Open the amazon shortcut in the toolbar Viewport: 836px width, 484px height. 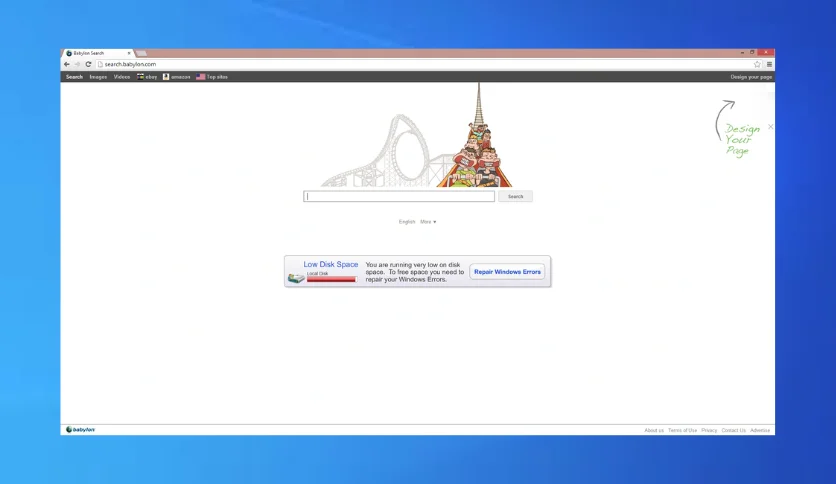(176, 77)
